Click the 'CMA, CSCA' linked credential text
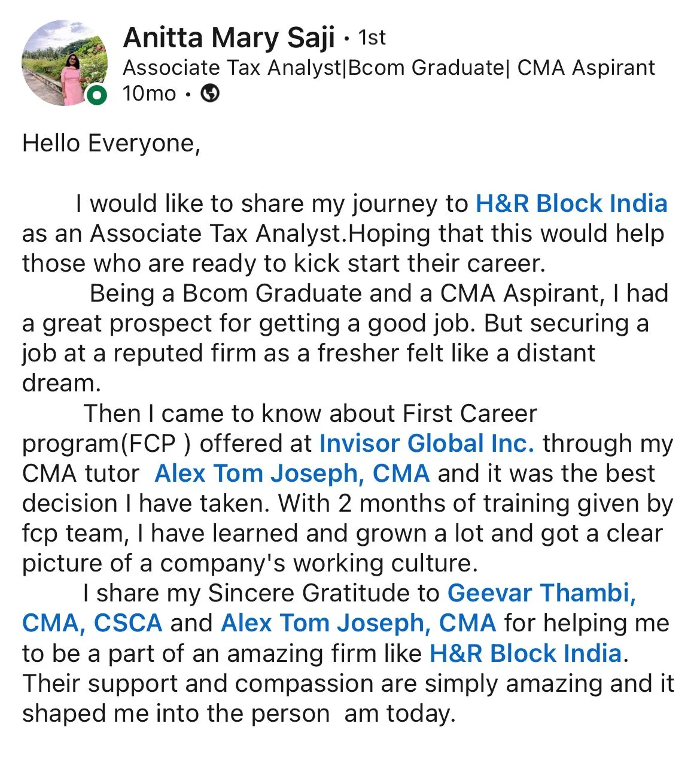Screen dimensions: 700x769 click(92, 623)
